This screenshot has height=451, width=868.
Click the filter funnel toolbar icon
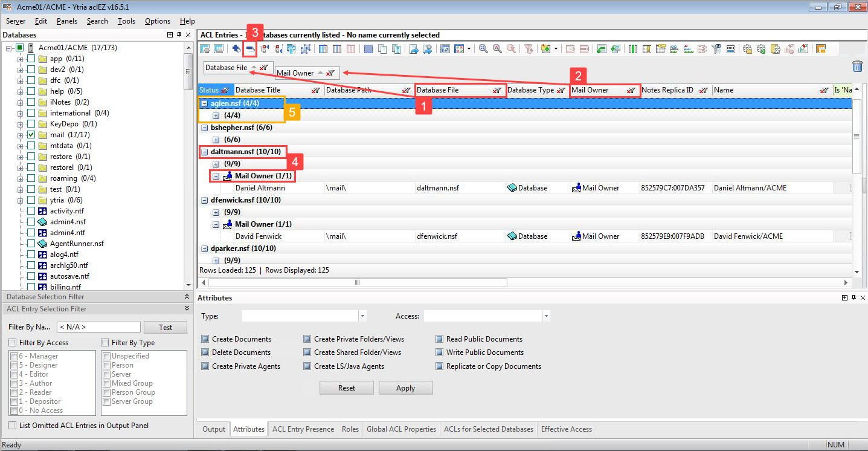tap(529, 49)
